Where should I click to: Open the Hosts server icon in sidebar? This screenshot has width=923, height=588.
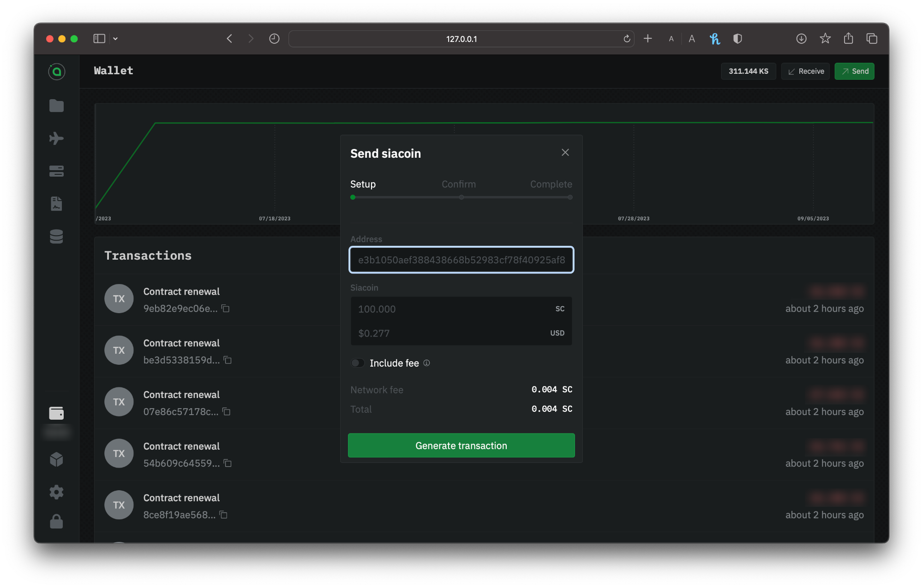[56, 171]
